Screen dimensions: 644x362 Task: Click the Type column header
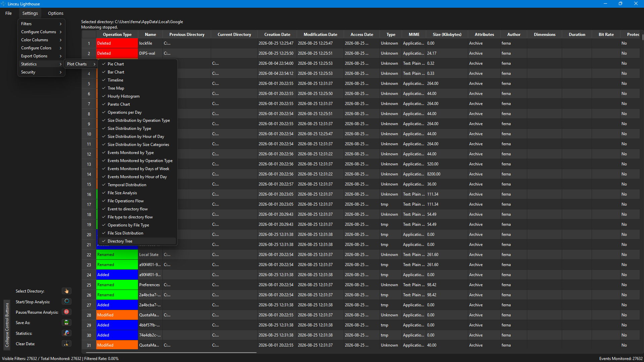click(x=391, y=35)
